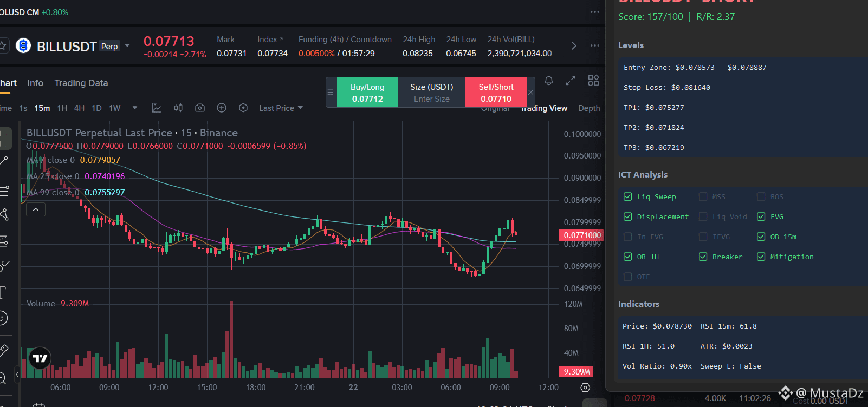Take a chart snapshot with camera icon

tap(200, 108)
